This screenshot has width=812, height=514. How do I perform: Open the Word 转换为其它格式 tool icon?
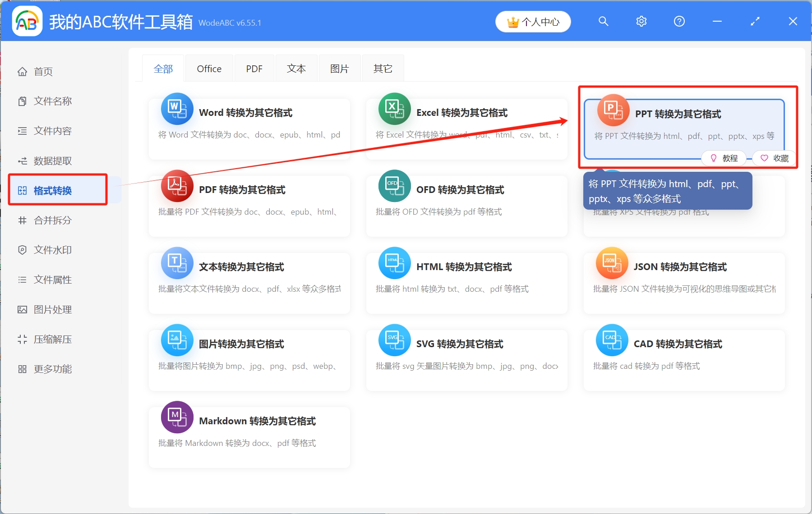[176, 109]
